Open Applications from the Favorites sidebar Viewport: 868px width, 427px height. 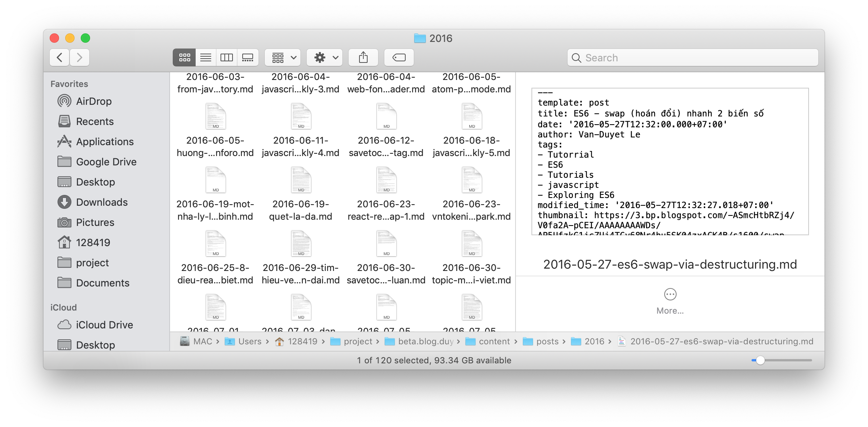click(x=105, y=142)
